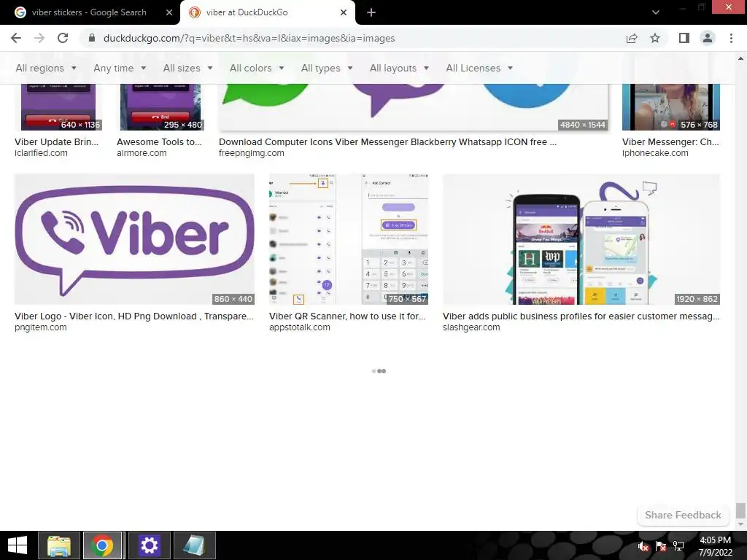This screenshot has height=560, width=747.
Task: Click the iphonecake.com source text
Action: (x=655, y=153)
